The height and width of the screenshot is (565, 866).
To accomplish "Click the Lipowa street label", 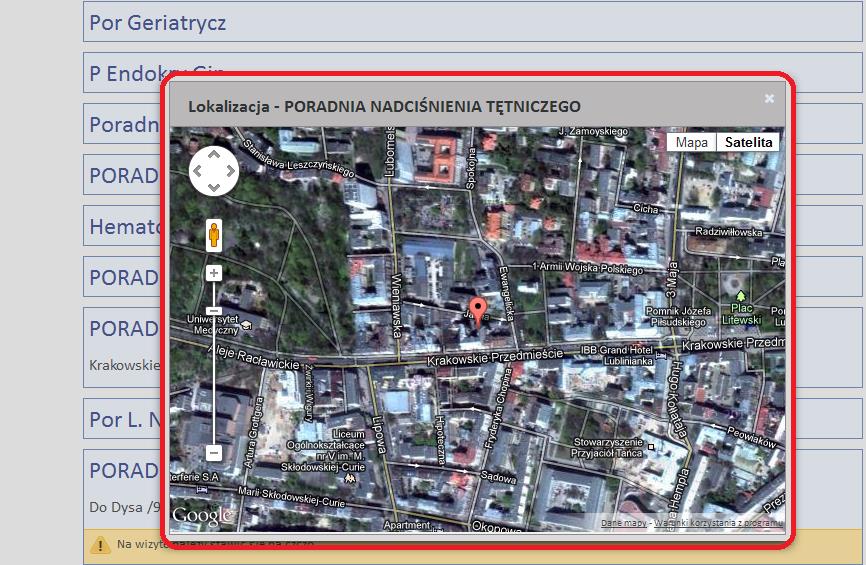I will (378, 435).
